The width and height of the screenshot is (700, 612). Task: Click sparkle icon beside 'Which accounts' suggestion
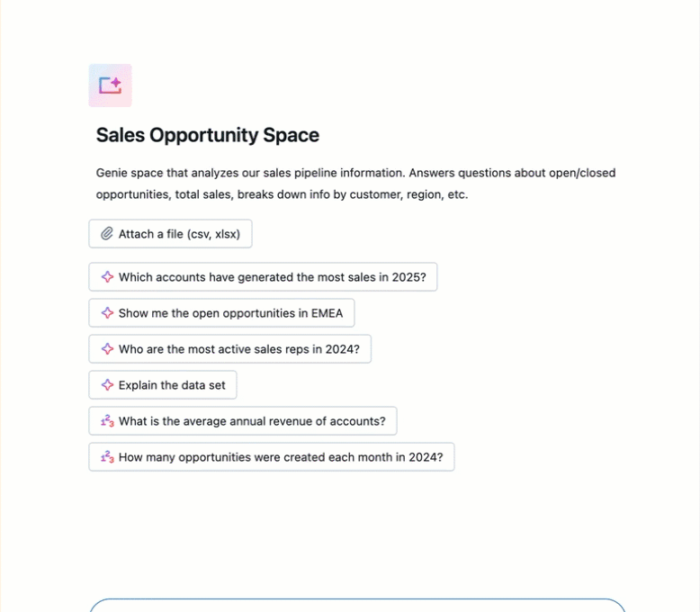point(107,277)
